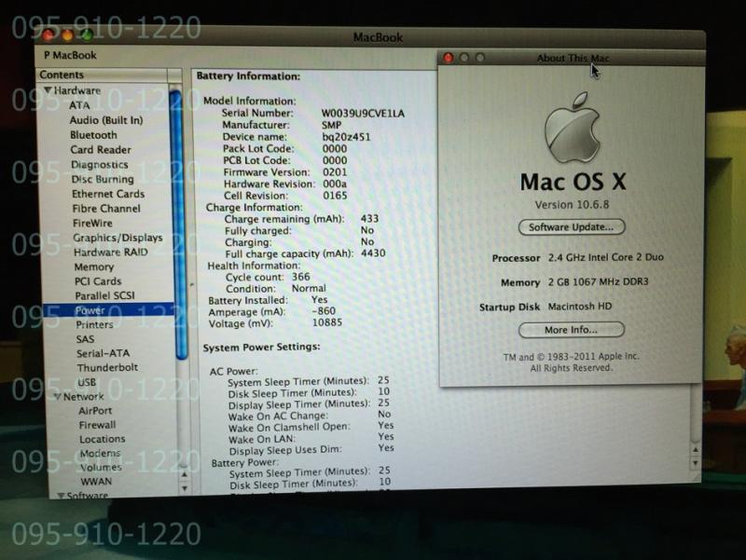Viewport: 746px width, 560px height.
Task: Click the amperage value -860
Action: 324,311
